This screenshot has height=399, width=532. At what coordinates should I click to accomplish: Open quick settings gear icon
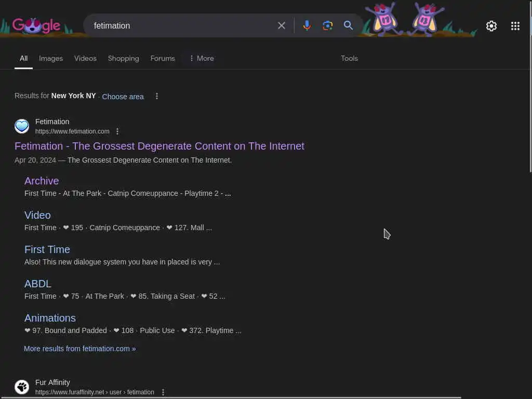tap(491, 26)
